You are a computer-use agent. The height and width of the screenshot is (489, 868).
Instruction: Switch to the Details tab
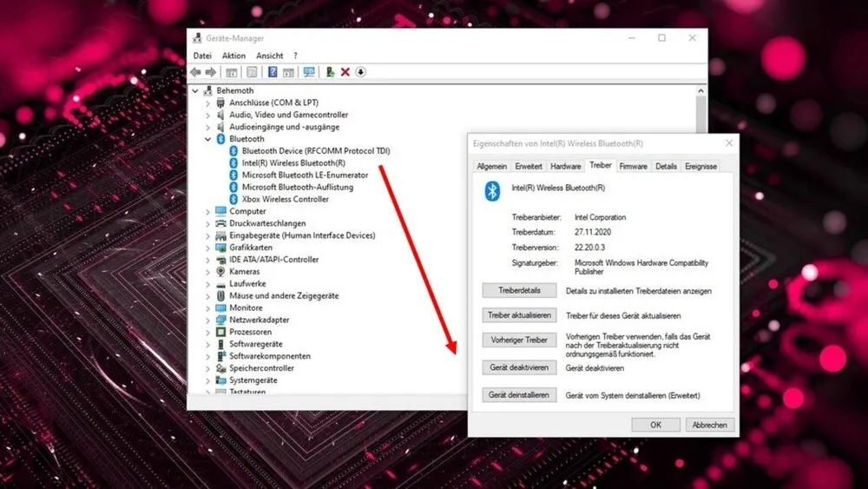pyautogui.click(x=666, y=166)
